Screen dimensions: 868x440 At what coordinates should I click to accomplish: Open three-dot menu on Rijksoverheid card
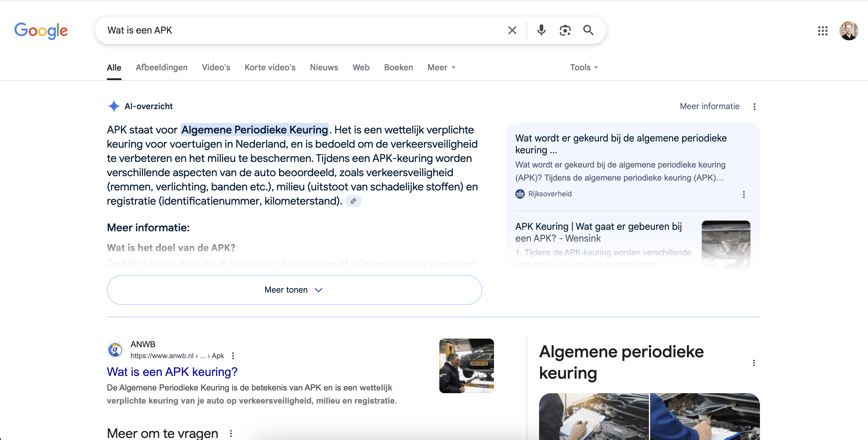point(744,194)
